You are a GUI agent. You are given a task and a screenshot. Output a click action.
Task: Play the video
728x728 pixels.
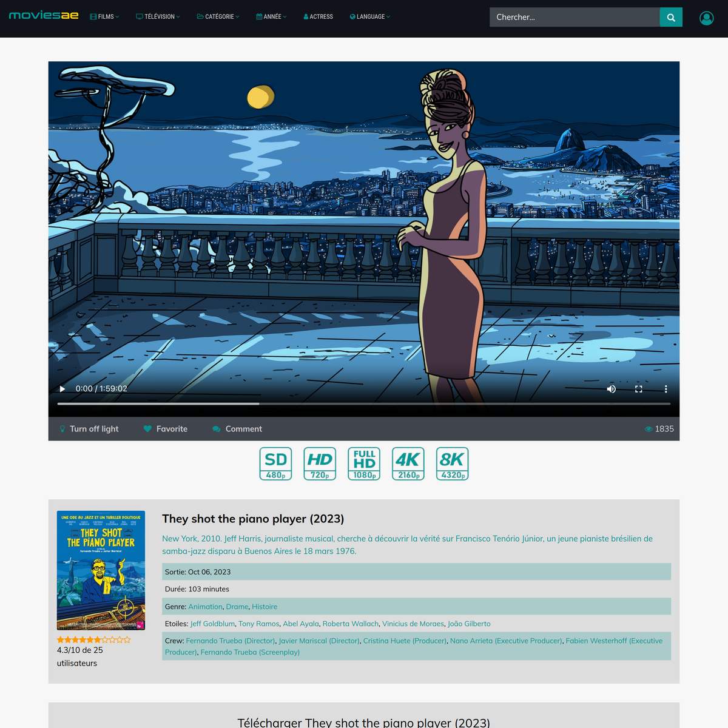[x=62, y=389]
